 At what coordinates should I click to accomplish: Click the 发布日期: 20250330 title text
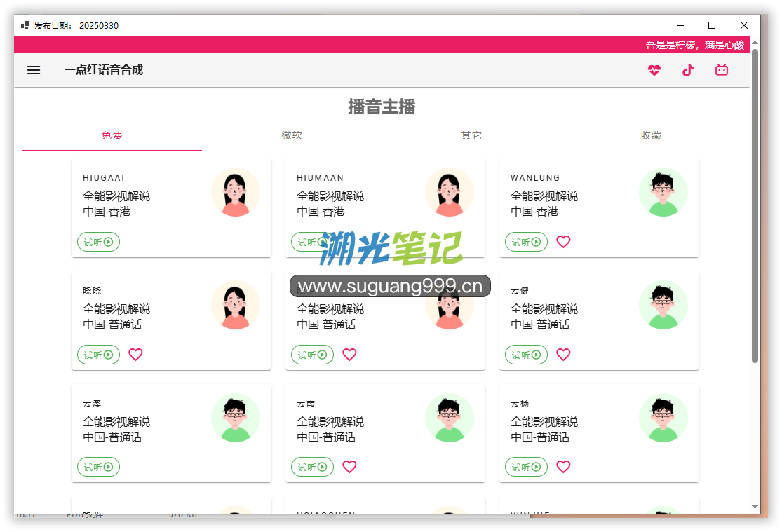pyautogui.click(x=76, y=25)
